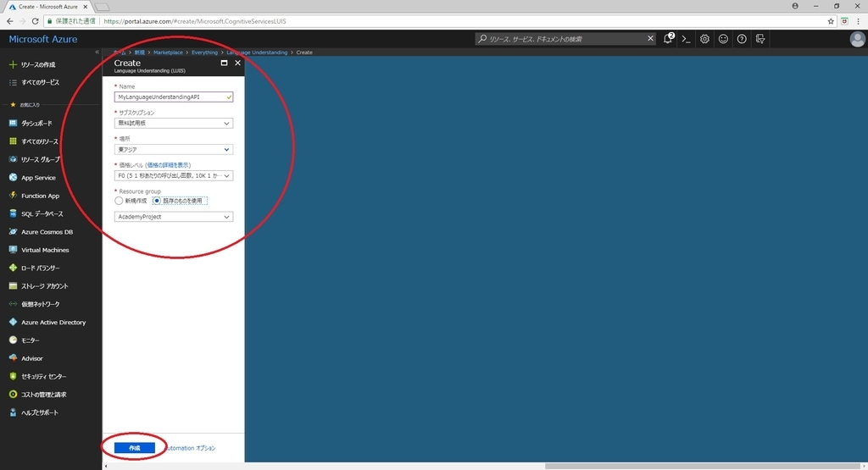
Task: Open 価格の詳細を表示 pricing details link
Action: (169, 165)
